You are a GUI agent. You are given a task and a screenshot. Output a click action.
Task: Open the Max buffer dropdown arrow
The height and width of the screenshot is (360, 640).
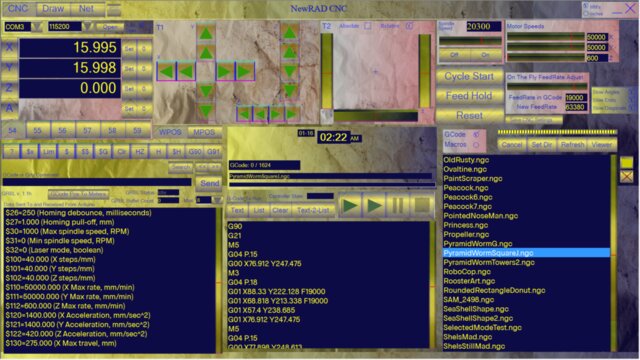tap(218, 200)
